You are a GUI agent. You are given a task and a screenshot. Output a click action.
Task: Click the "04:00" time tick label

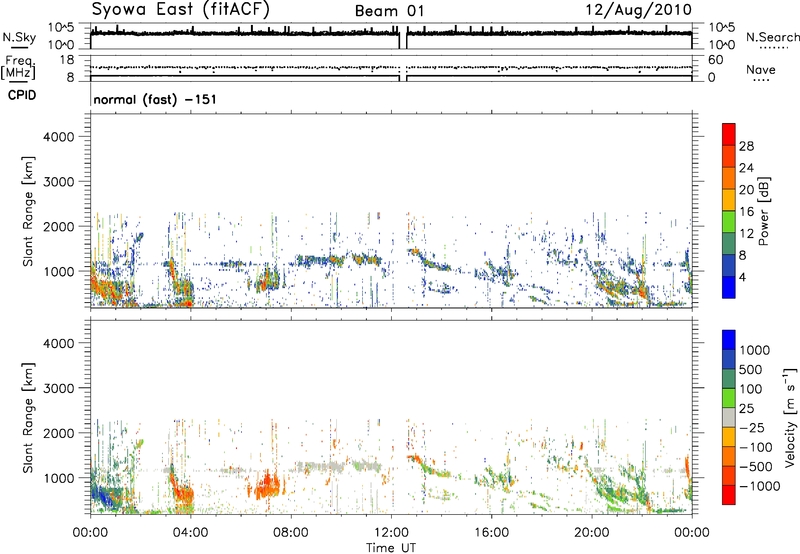point(190,533)
